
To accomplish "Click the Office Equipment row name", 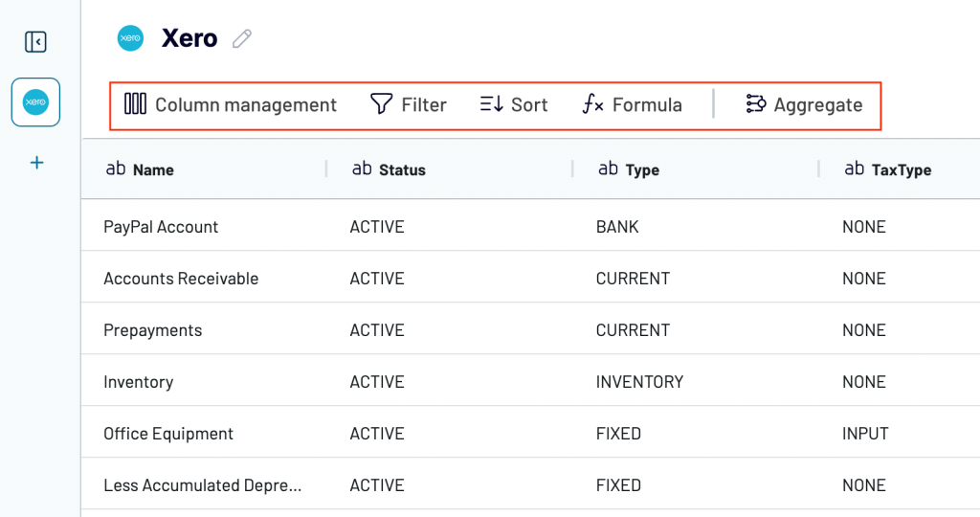I will click(168, 434).
